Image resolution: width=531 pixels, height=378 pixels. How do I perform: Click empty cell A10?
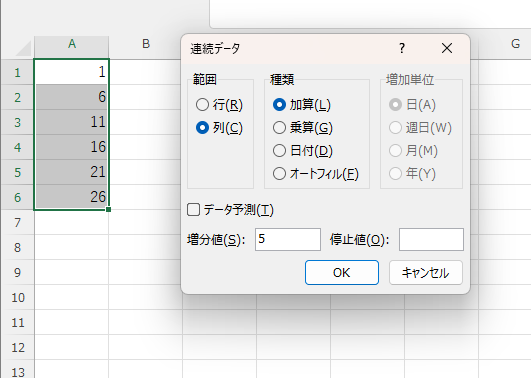71,298
